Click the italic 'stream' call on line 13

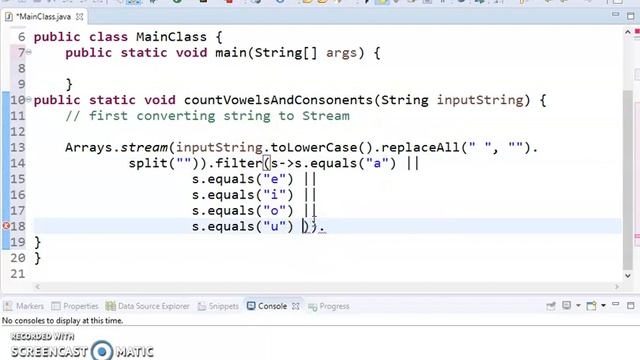[x=144, y=147]
